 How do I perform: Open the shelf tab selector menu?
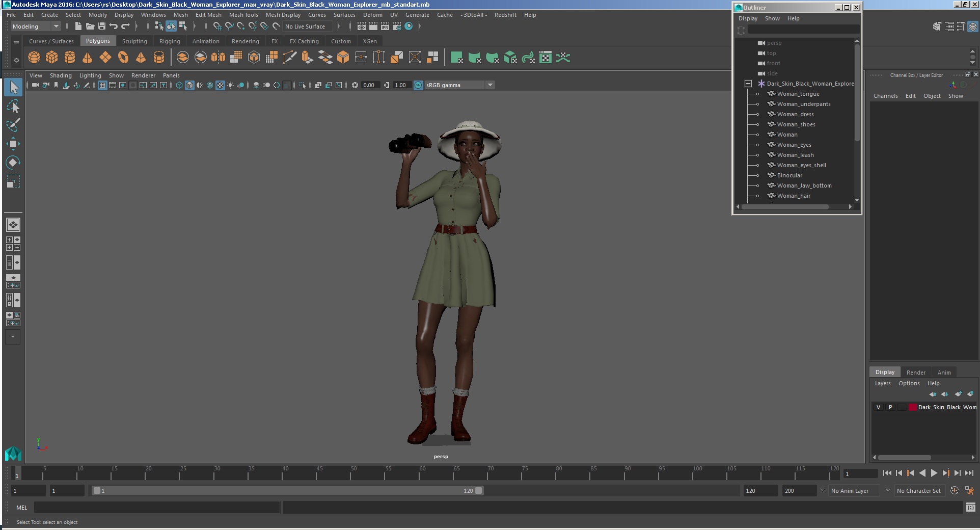point(16,42)
